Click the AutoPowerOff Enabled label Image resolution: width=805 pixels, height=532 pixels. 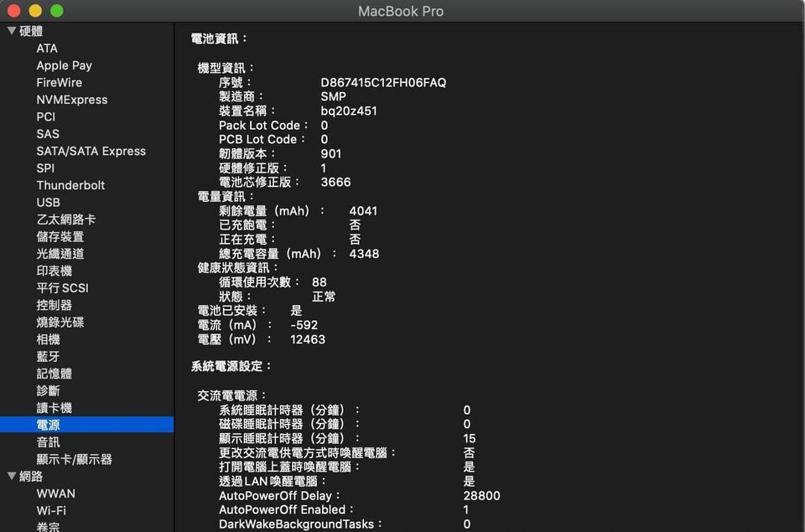click(286, 510)
